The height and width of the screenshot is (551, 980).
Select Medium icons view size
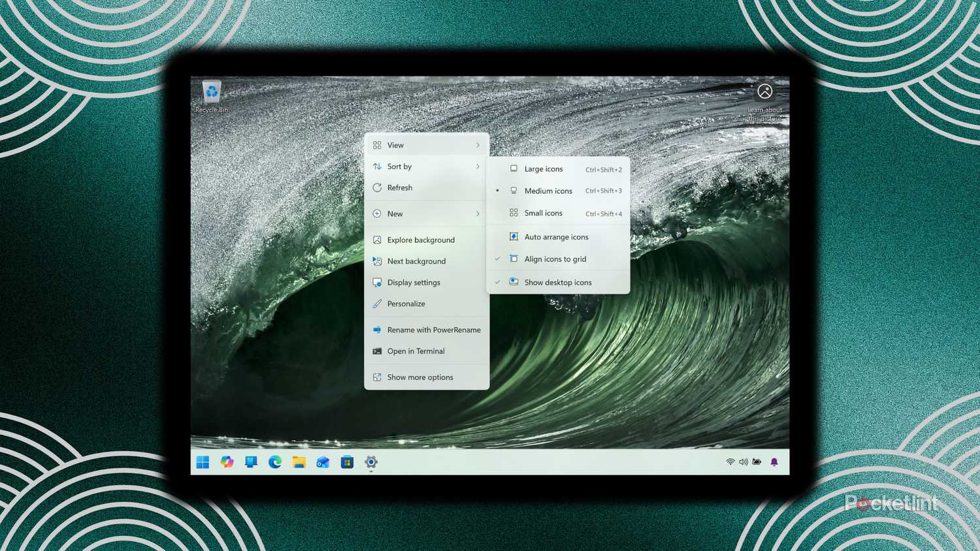547,191
